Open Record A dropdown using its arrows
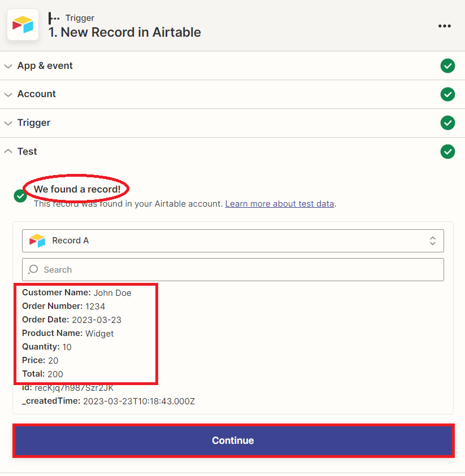Screen dimensions: 465x476 [432, 241]
